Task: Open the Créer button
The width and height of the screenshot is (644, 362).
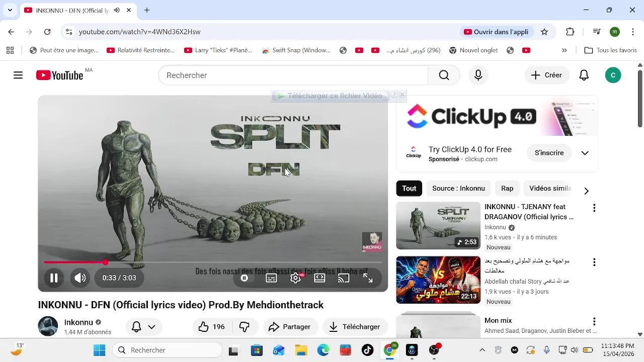Action: (x=547, y=75)
